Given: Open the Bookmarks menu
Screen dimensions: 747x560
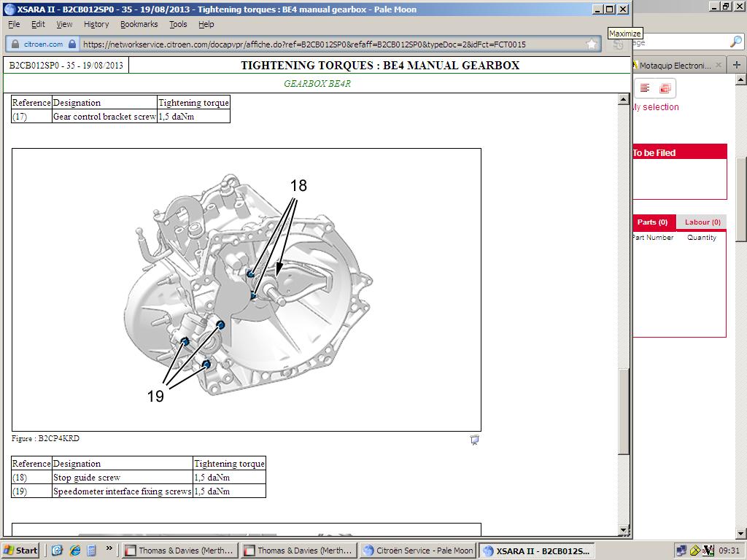Looking at the screenshot, I should click(139, 24).
